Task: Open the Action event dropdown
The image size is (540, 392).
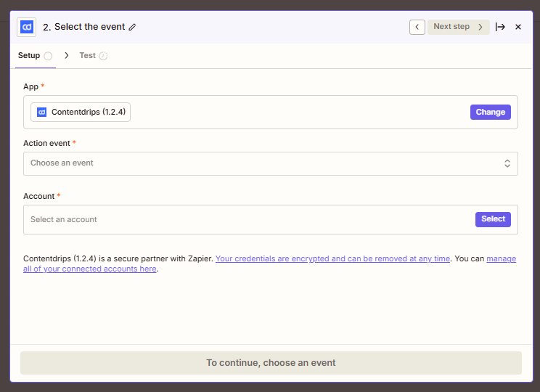Action: pyautogui.click(x=261, y=163)
